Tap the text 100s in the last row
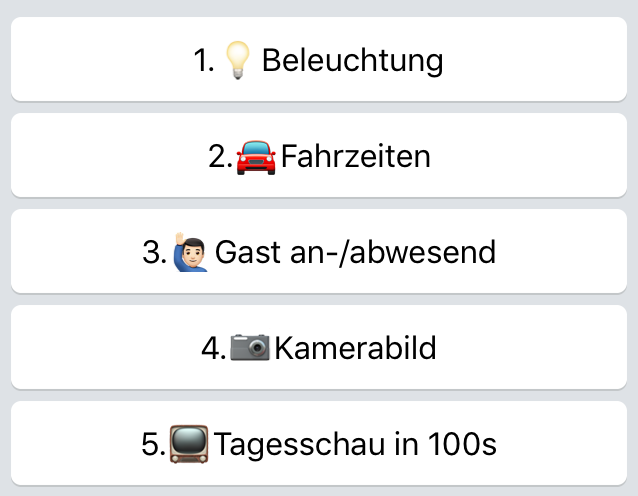 pos(462,444)
